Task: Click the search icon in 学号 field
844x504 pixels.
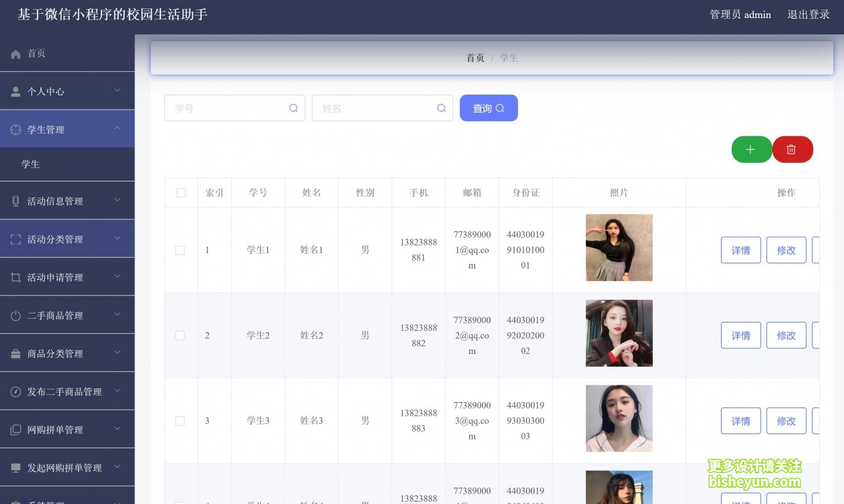Action: [x=294, y=108]
